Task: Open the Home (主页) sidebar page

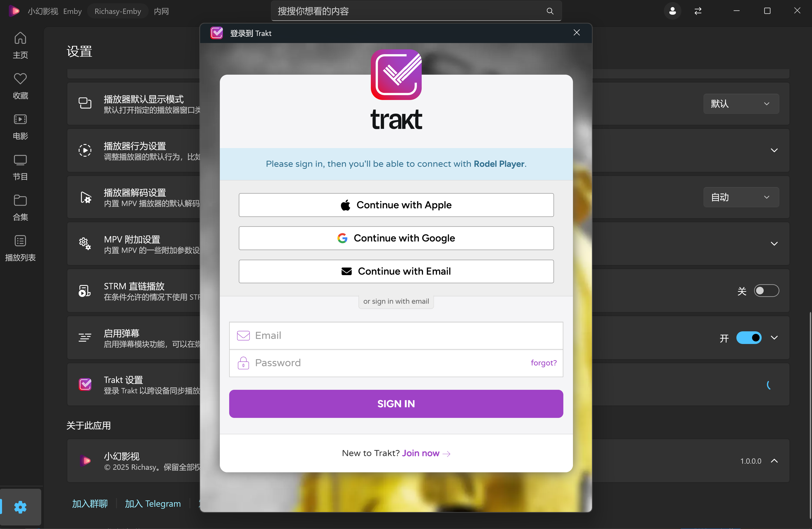Action: pyautogui.click(x=20, y=45)
